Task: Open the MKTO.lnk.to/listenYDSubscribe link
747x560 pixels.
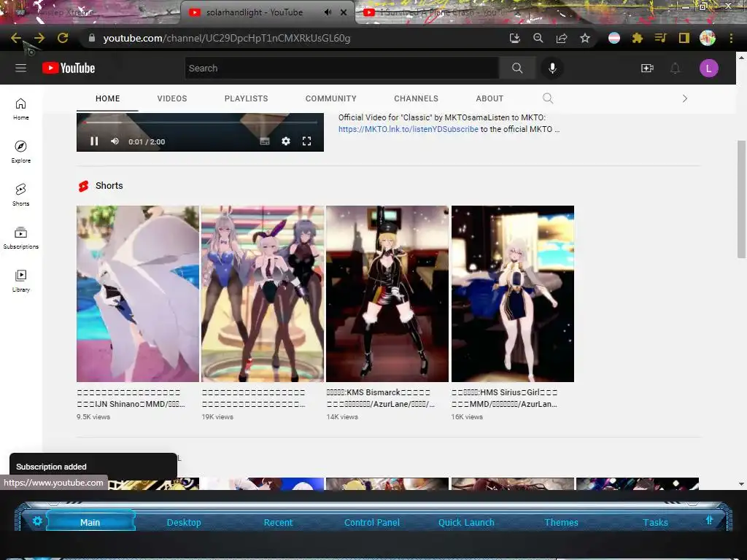Action: tap(409, 129)
